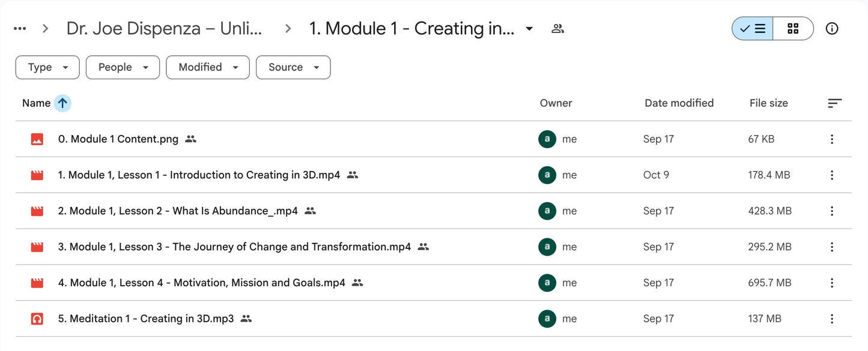Open the current folder name dropdown arrow

point(529,29)
